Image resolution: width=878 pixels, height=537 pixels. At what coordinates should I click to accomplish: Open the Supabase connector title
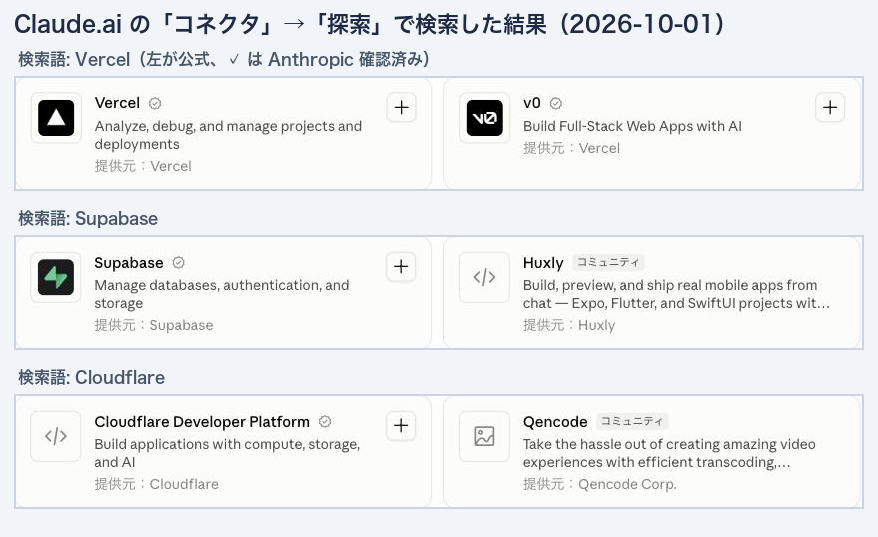click(x=129, y=263)
